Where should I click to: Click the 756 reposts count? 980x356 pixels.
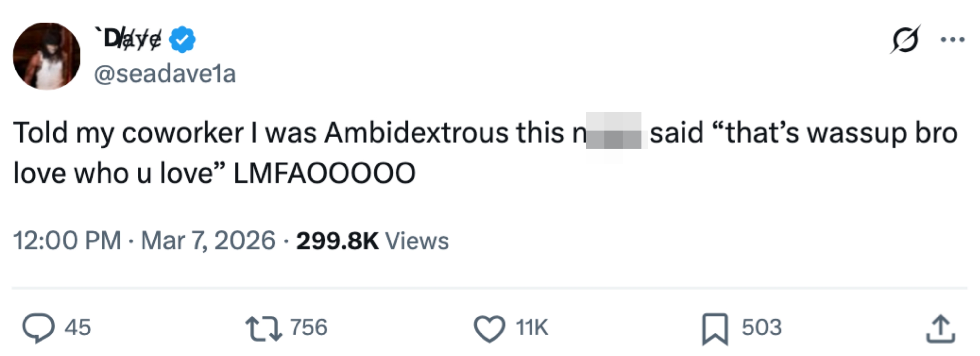[309, 328]
